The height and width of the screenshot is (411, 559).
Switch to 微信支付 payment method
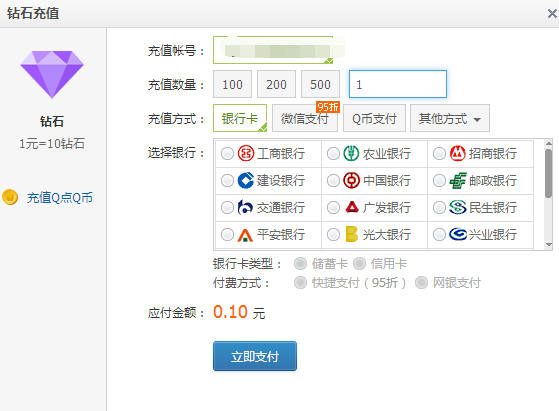point(305,118)
